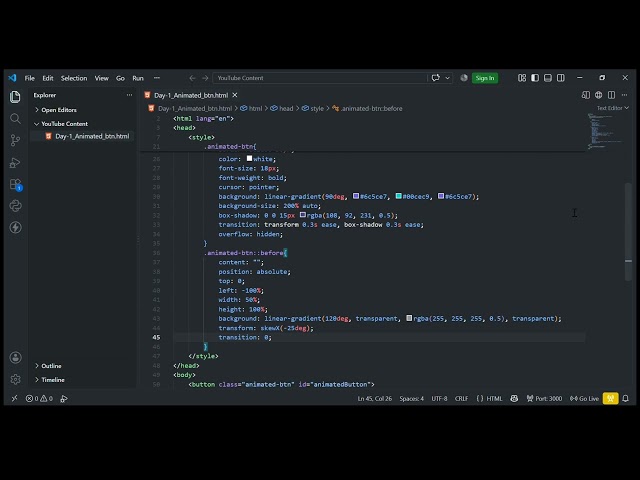Click Port: 3000 in status bar
The height and width of the screenshot is (480, 640).
click(x=544, y=398)
